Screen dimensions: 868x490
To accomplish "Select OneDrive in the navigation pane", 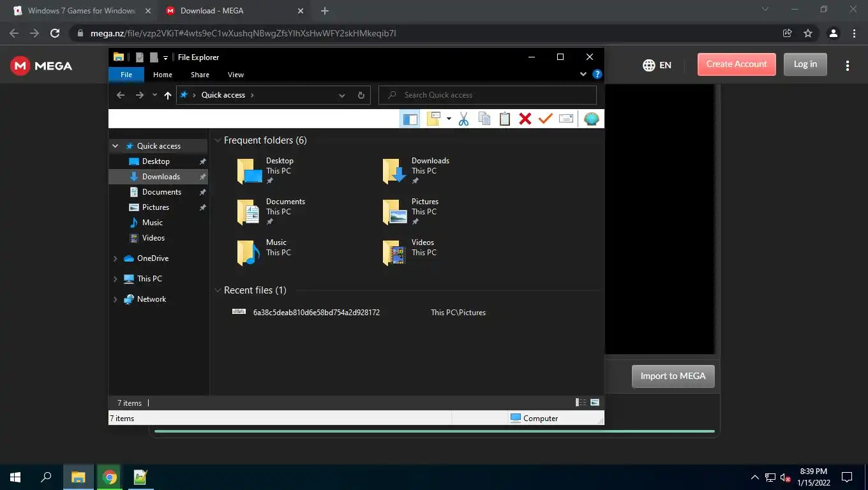I will [x=153, y=258].
